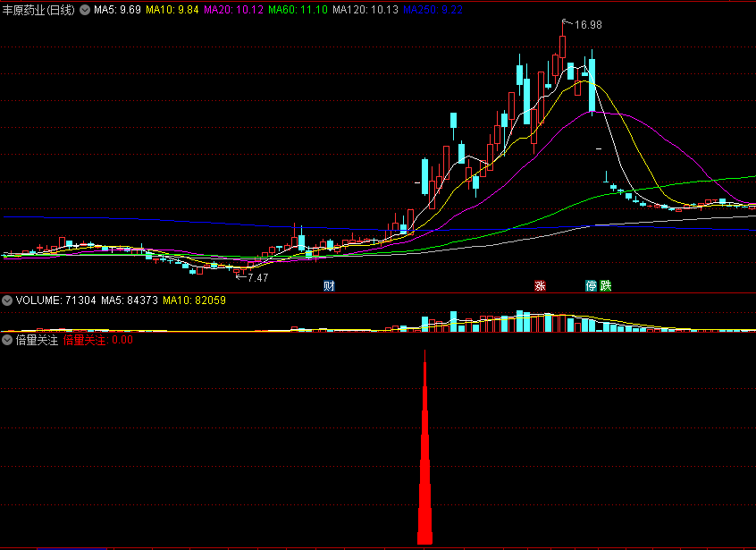
Task: Click the 7.47 low price label
Action: (258, 278)
